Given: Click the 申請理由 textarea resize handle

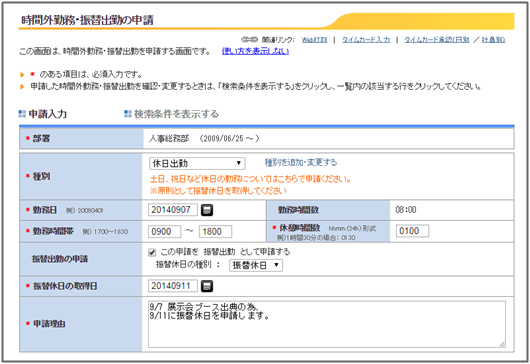Looking at the screenshot, I should coord(502,344).
